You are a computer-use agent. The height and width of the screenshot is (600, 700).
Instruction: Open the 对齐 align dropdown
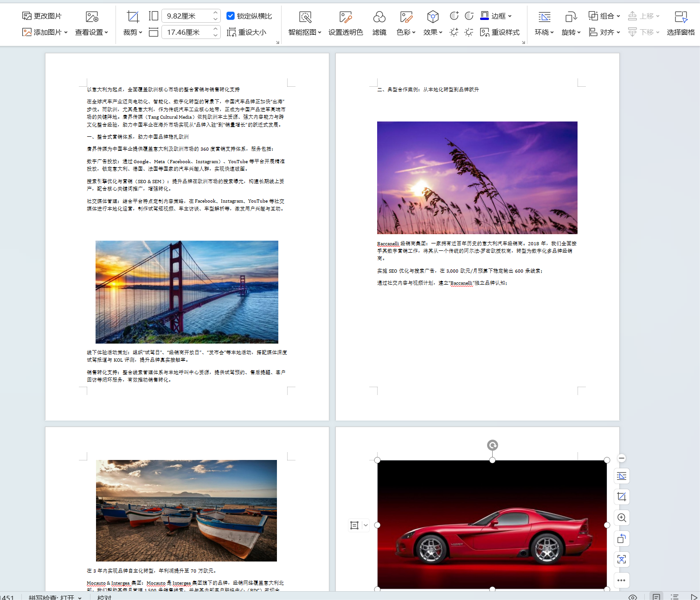pos(604,32)
